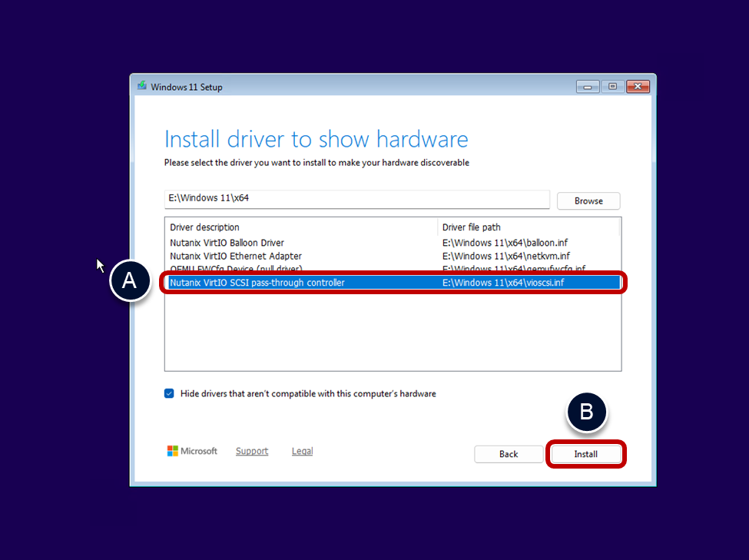The image size is (749, 560).
Task: Uncheck Hide incompatible drivers checkbox
Action: (x=169, y=393)
